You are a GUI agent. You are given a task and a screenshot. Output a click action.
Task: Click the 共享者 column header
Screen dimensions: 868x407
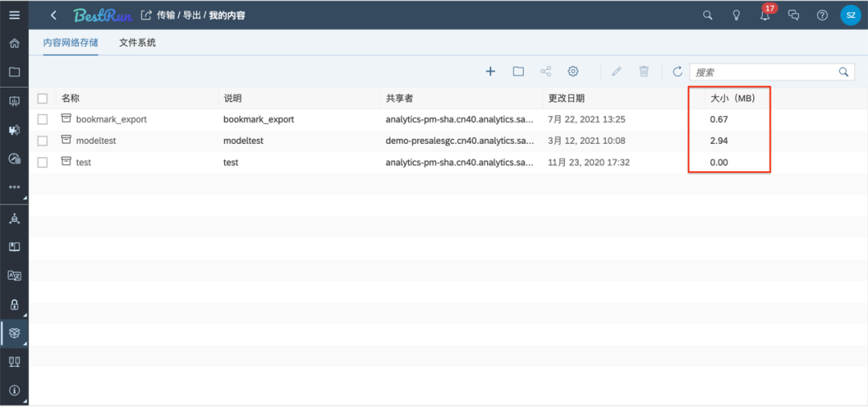pos(400,99)
